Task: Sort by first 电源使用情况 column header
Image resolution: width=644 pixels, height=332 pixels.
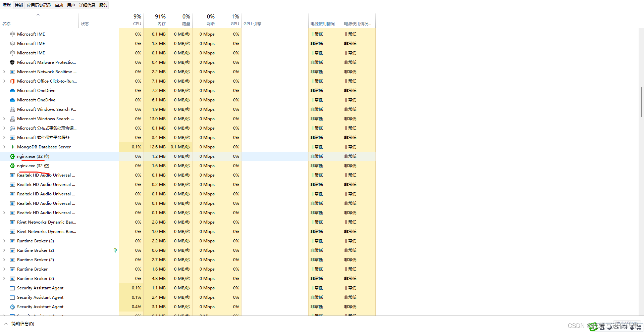Action: pyautogui.click(x=325, y=20)
